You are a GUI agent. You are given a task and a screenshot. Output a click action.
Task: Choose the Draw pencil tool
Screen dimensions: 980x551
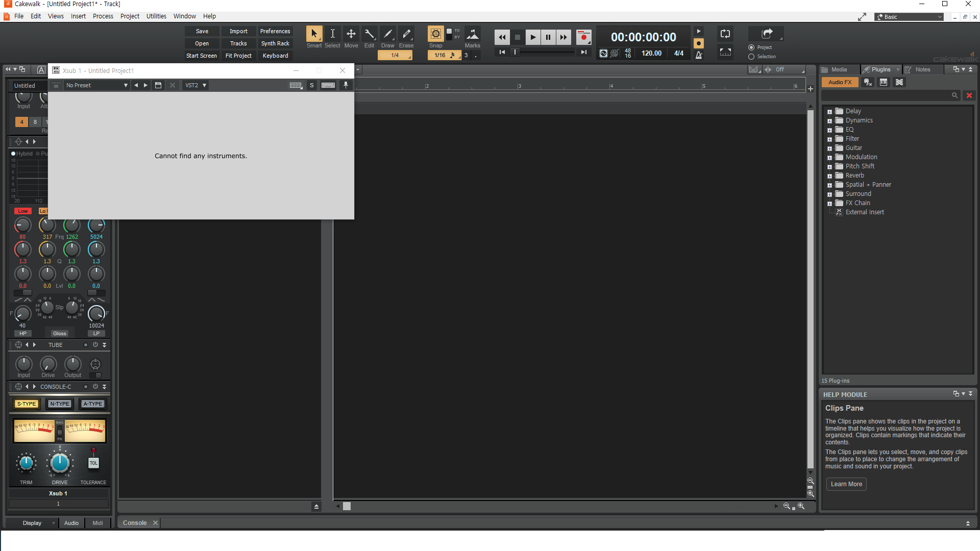tap(388, 34)
